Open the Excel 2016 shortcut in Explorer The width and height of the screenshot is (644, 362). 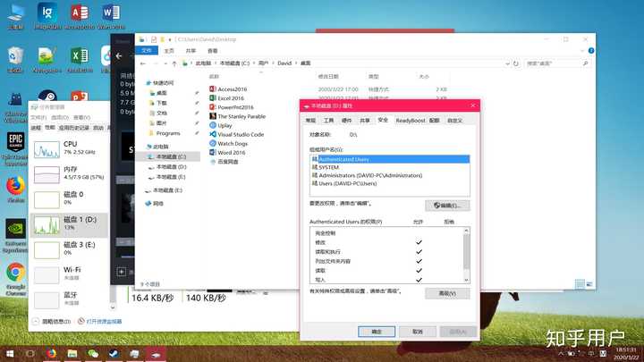[x=226, y=98]
